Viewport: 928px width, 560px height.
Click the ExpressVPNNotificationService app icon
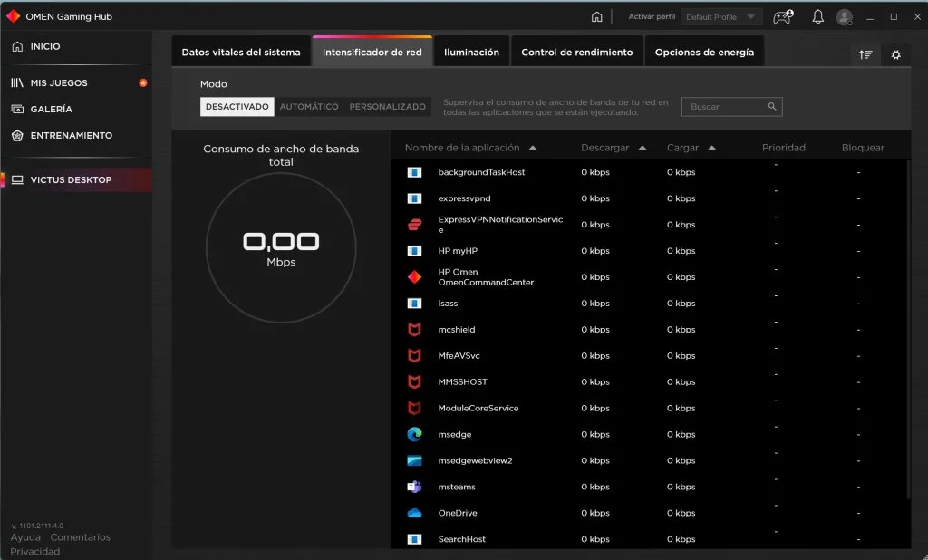(414, 225)
